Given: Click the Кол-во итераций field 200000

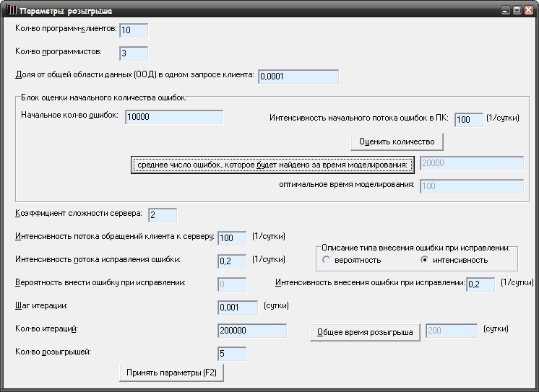Looking at the screenshot, I should coord(252,331).
